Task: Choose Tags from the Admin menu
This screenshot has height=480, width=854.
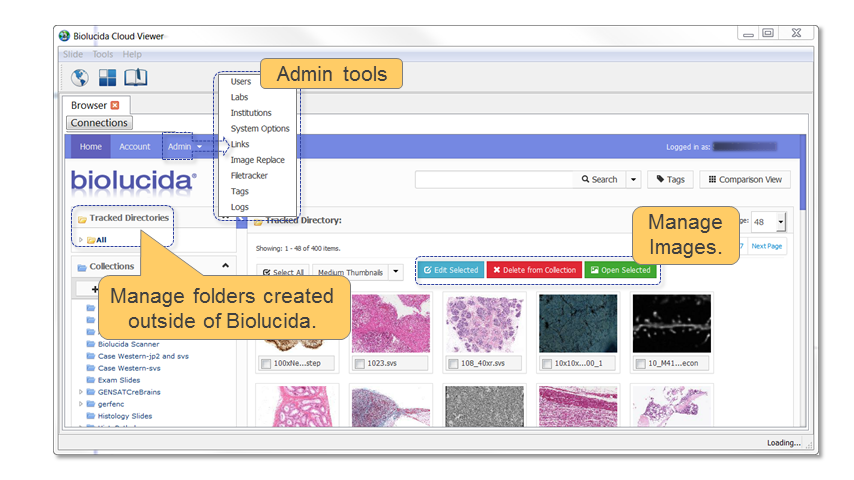Action: tap(239, 191)
